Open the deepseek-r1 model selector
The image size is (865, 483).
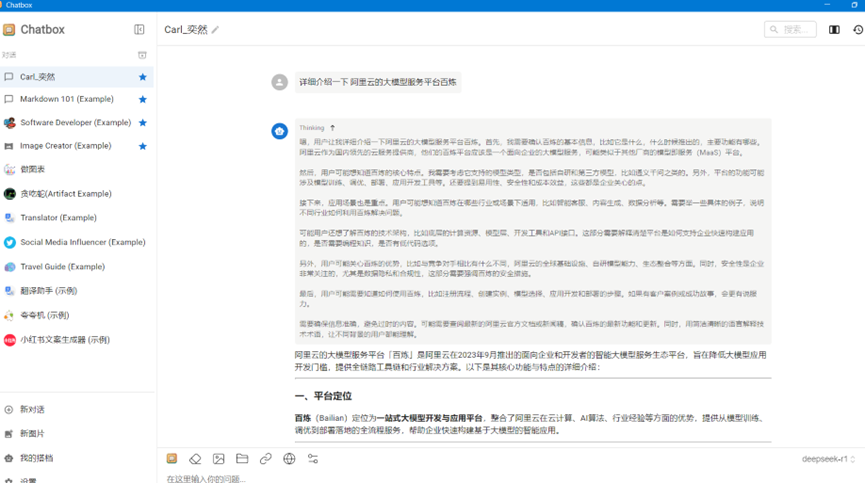point(829,459)
